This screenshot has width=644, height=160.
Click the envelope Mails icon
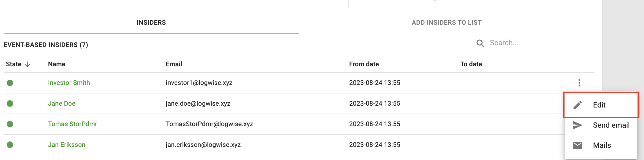coord(577,145)
